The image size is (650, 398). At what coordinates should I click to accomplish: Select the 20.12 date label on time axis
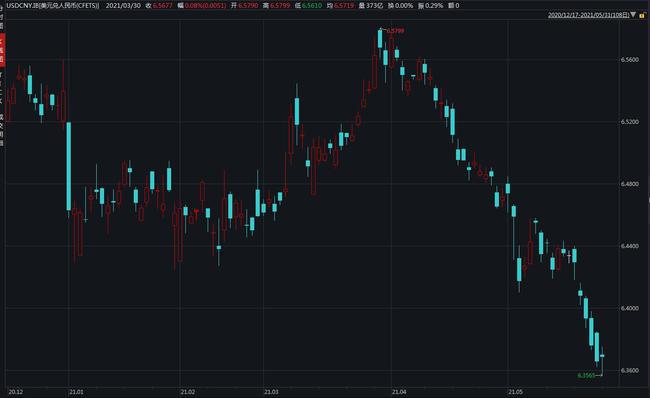pos(16,392)
